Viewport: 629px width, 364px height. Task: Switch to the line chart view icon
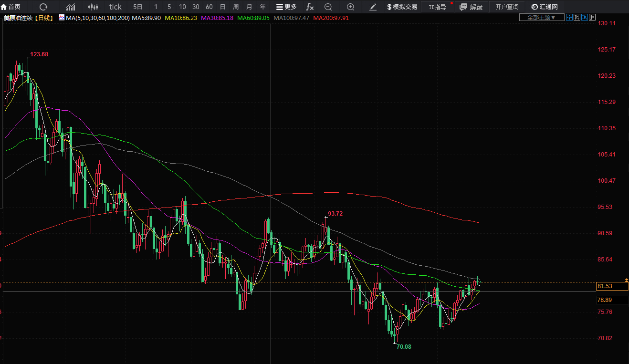click(71, 7)
